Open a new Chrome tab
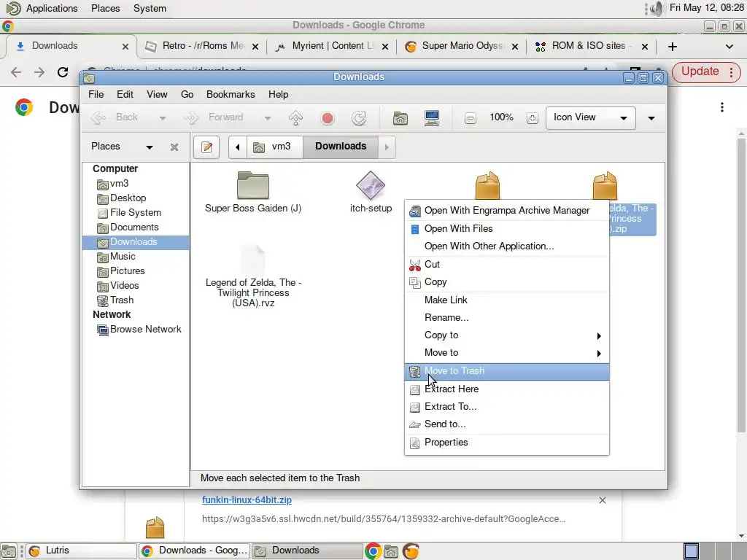747x560 pixels. tap(672, 47)
